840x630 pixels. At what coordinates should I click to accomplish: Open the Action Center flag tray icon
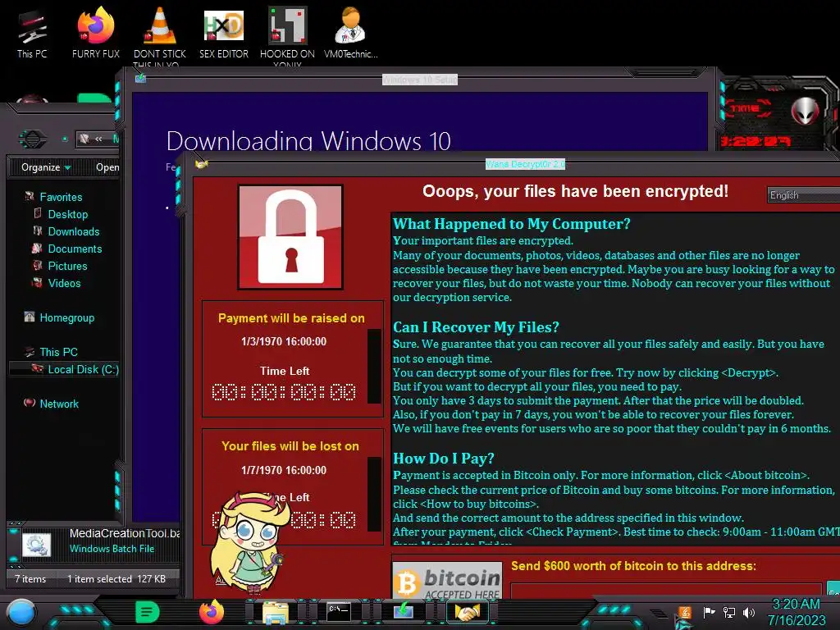[709, 612]
